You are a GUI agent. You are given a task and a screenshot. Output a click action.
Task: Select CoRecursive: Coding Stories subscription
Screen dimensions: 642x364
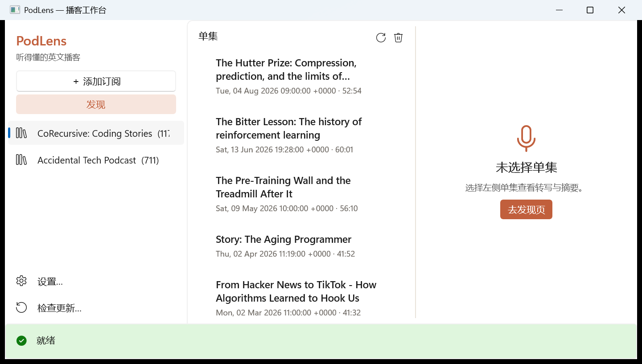point(96,133)
